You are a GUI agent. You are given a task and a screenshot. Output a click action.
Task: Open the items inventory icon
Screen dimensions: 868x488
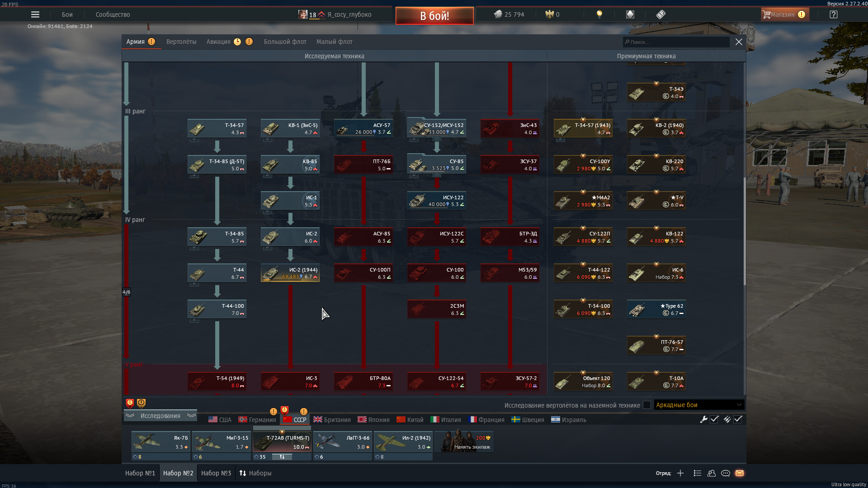(661, 14)
